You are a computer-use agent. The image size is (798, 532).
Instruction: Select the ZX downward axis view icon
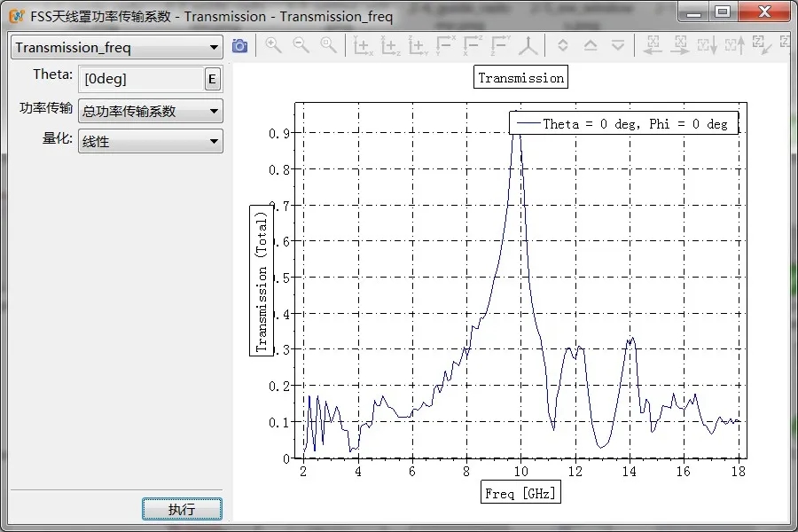point(473,46)
